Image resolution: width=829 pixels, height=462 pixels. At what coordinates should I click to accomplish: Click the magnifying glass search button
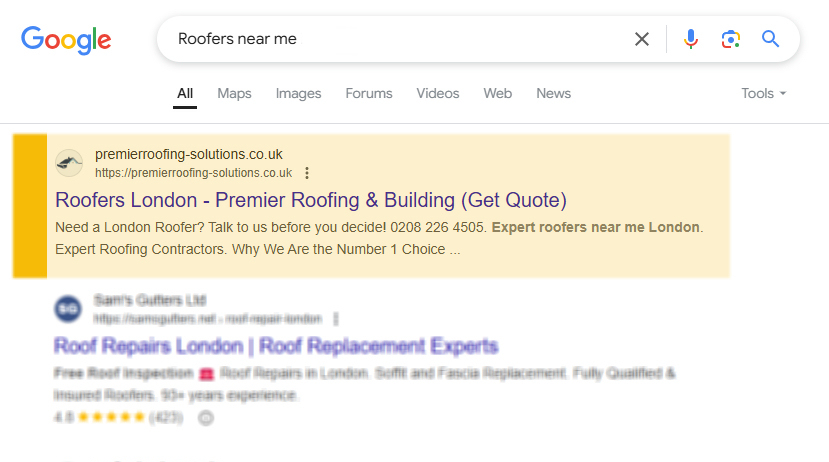[x=770, y=39]
